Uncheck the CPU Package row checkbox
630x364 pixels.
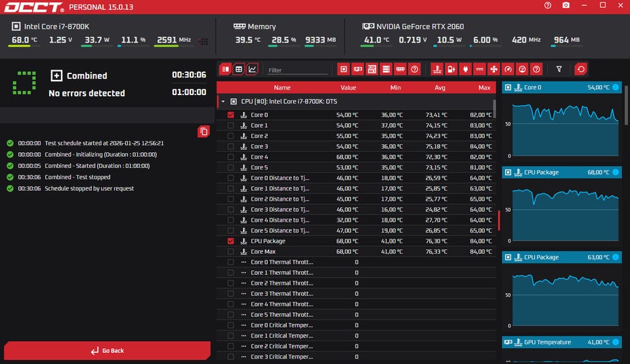(230, 241)
